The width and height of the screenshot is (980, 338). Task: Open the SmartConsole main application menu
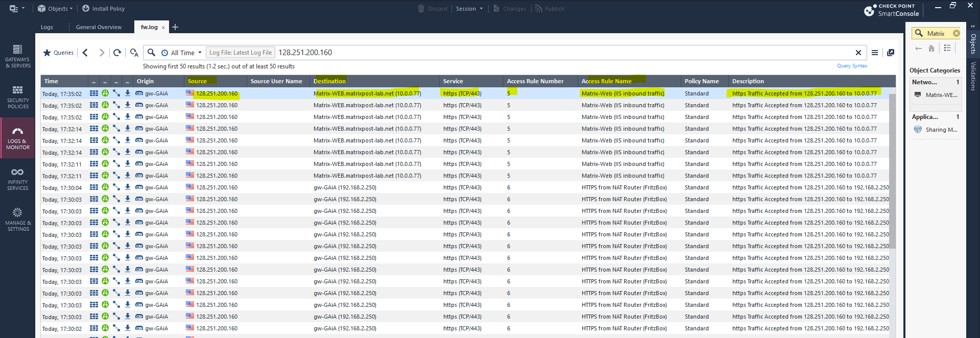point(16,9)
